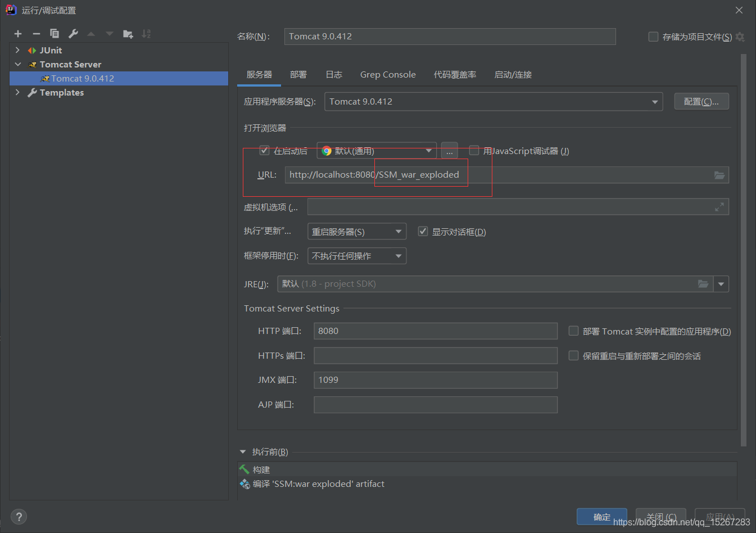Screen dimensions: 756x533
Task: Browse folder icon in URL field
Action: pos(719,175)
